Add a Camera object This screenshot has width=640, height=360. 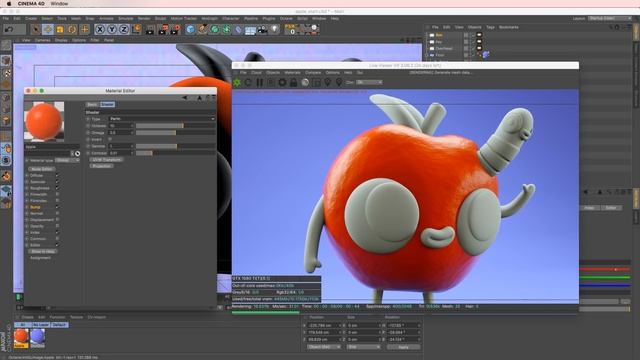[262, 29]
